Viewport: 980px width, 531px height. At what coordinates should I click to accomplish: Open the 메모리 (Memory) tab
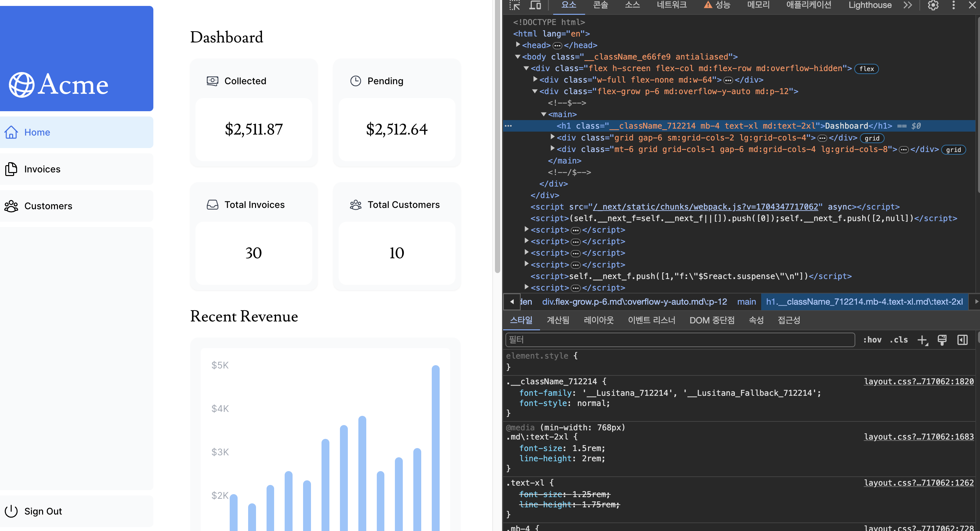point(758,5)
